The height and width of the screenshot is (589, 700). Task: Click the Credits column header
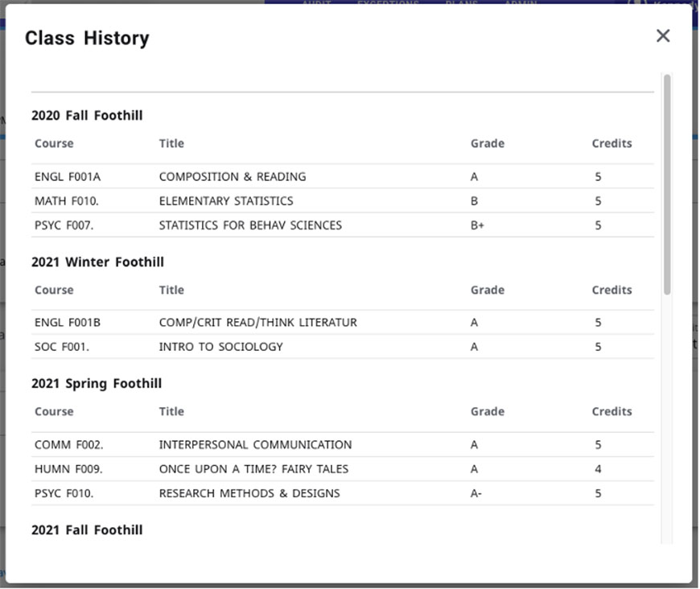[611, 143]
